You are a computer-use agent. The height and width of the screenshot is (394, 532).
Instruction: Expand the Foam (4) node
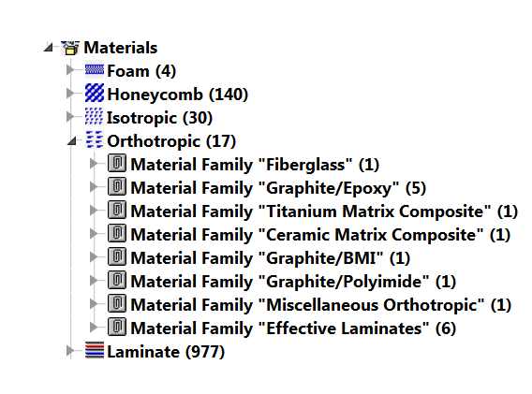[x=70, y=70]
